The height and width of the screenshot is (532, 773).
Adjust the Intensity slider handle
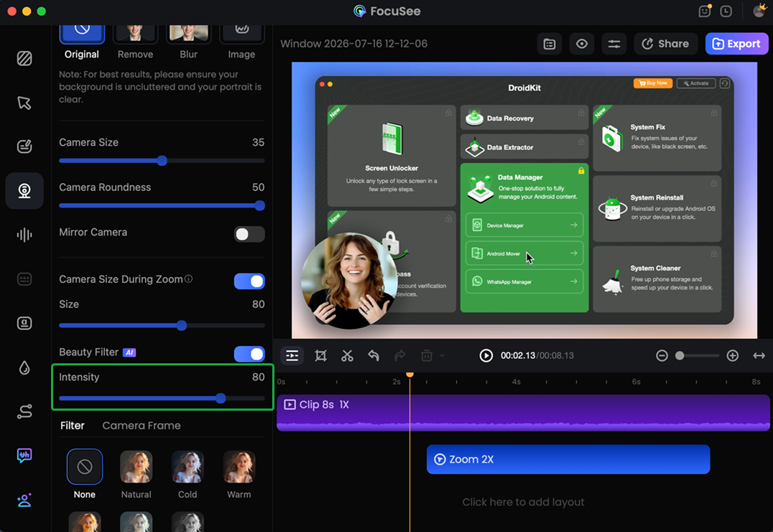click(x=221, y=398)
